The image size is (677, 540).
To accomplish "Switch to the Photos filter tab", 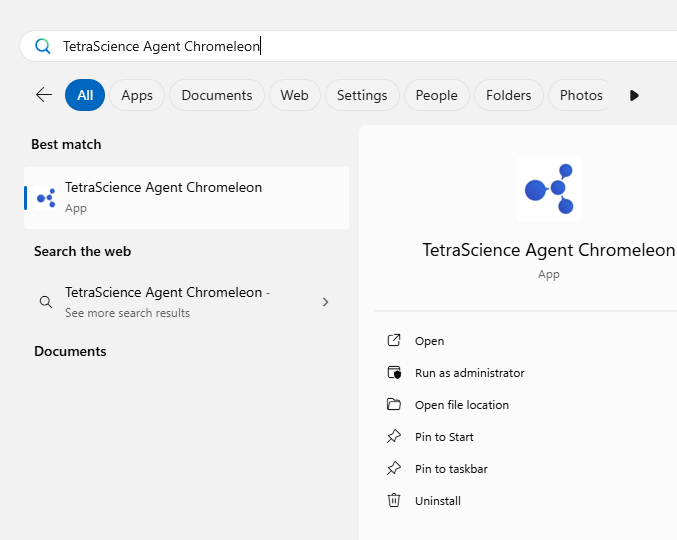I will pyautogui.click(x=581, y=95).
